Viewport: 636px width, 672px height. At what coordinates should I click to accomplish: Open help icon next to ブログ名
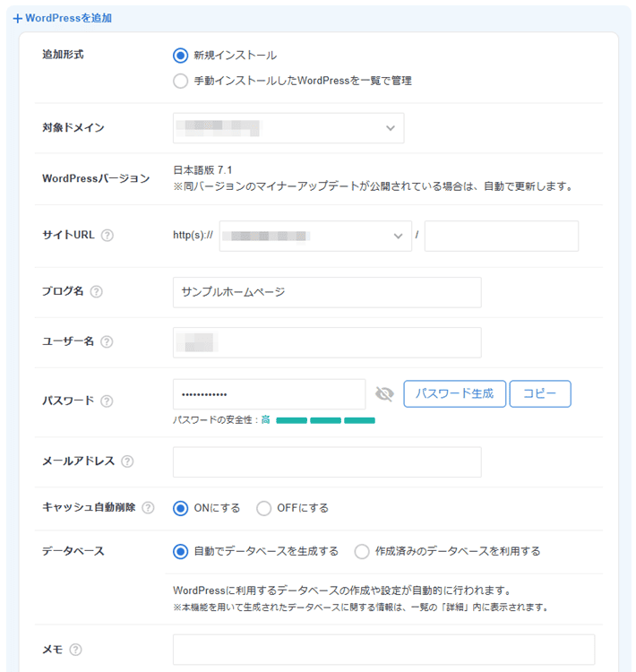coord(97,292)
